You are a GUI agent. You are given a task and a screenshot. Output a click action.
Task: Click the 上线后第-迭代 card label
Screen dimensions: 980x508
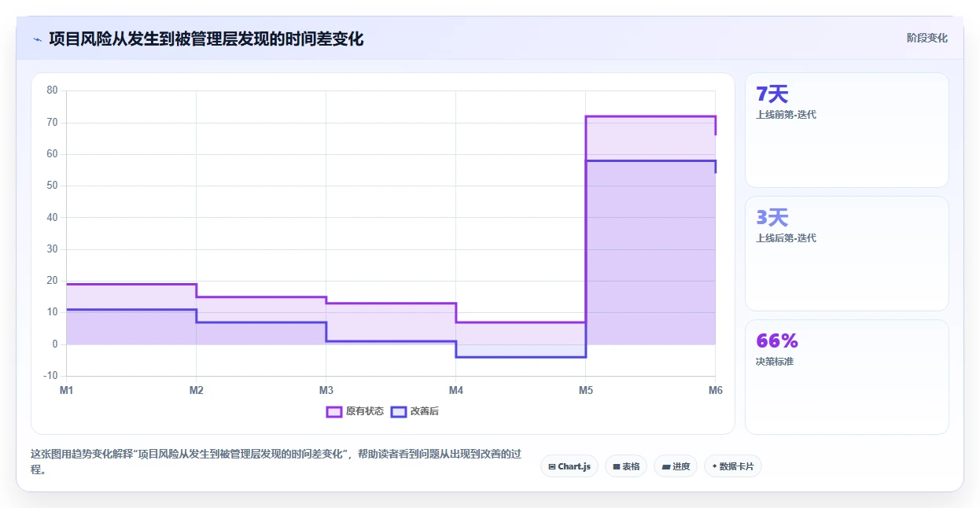click(x=786, y=238)
